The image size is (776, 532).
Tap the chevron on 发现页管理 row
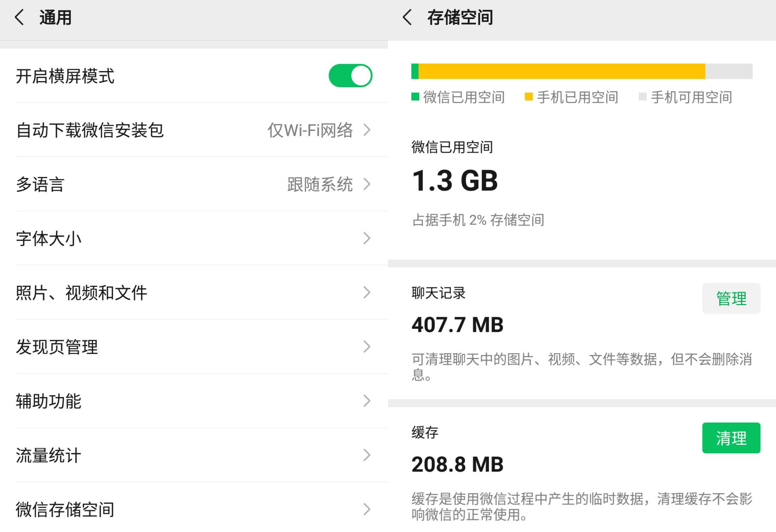click(367, 347)
